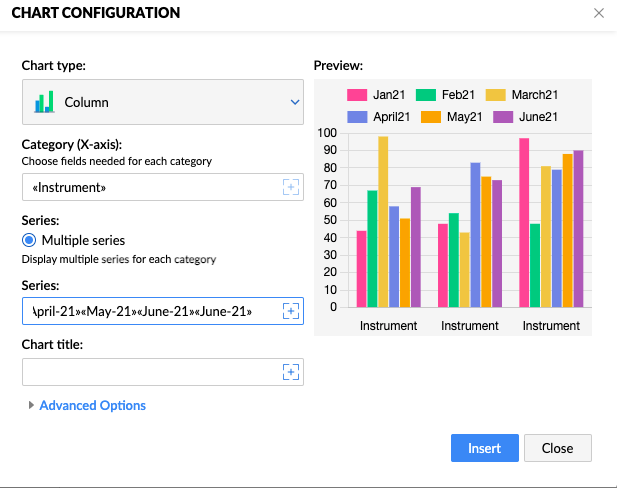The image size is (617, 488).
Task: Open the Chart type dropdown arrow
Action: tap(295, 102)
